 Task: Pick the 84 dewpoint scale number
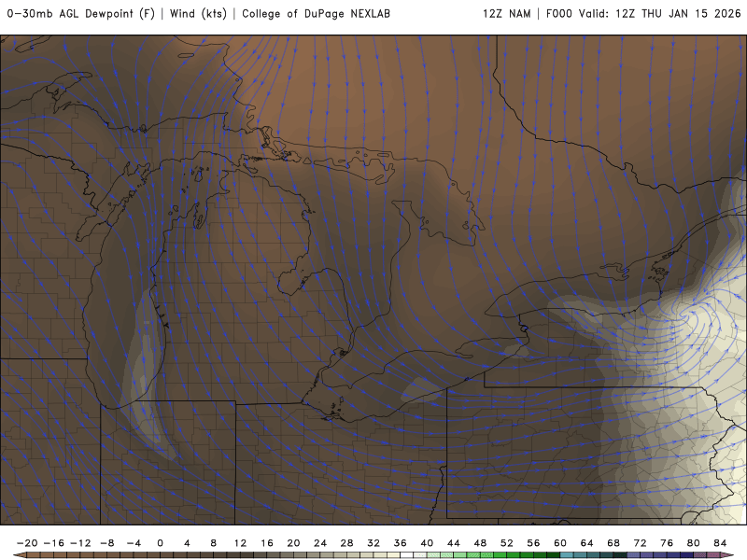pyautogui.click(x=720, y=543)
